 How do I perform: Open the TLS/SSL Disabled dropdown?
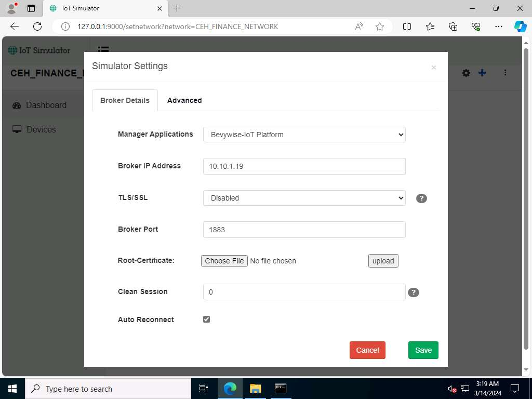tap(304, 198)
